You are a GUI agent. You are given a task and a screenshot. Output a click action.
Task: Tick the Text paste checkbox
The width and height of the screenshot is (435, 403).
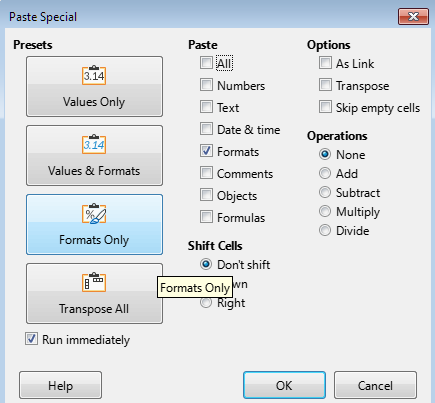coord(206,107)
